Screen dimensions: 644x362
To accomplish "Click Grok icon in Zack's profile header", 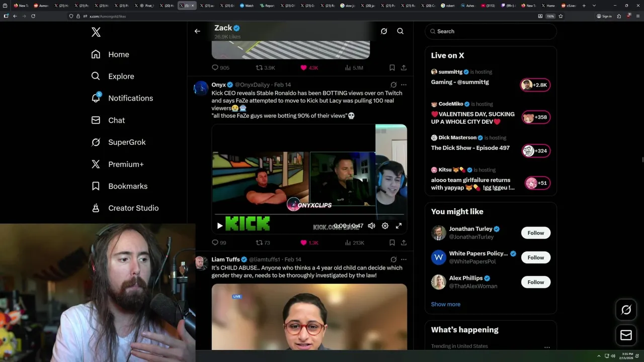I will 384,31.
